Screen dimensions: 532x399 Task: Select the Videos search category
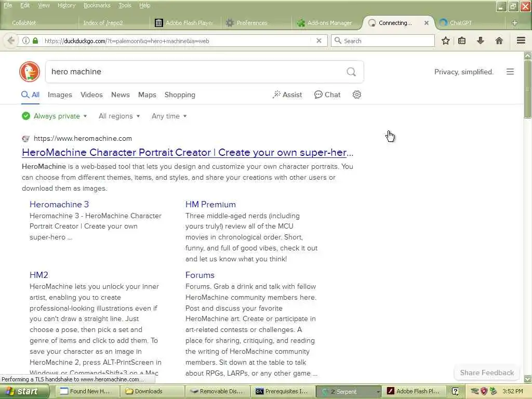coord(91,95)
